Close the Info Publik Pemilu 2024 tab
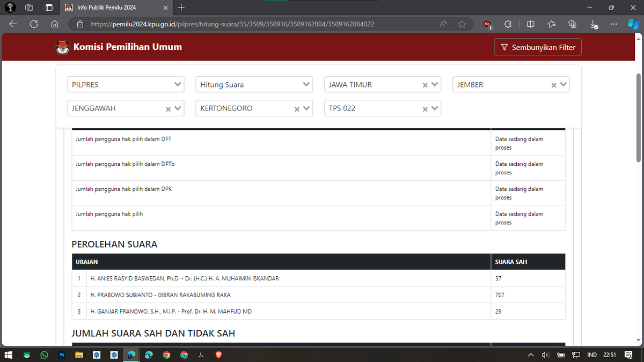This screenshot has height=362, width=644. [165, 8]
